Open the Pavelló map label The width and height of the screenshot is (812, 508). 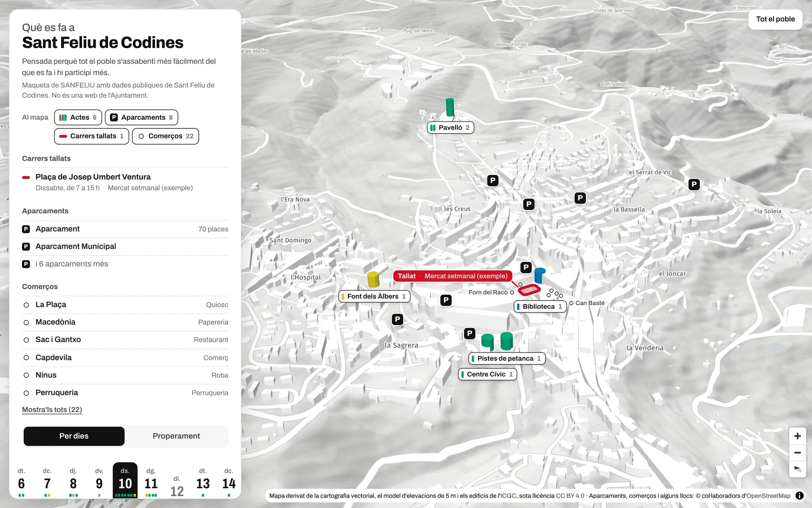tap(450, 127)
